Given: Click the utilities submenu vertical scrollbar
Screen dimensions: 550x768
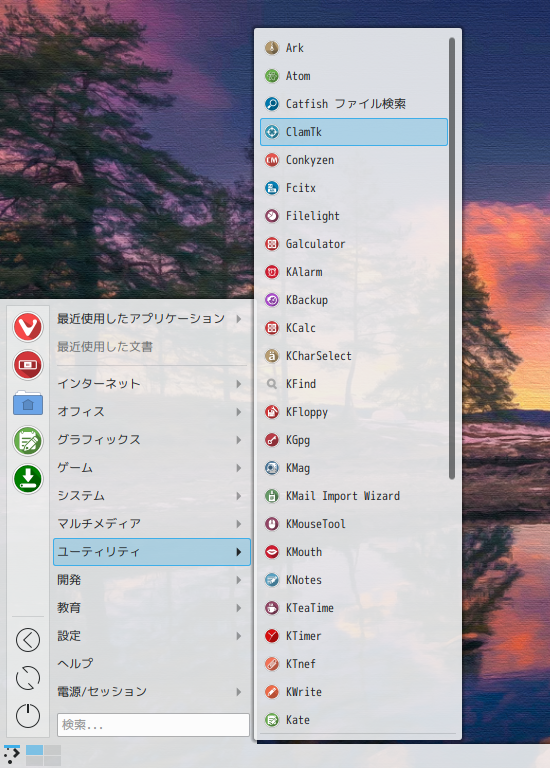Looking at the screenshot, I should point(452,258).
